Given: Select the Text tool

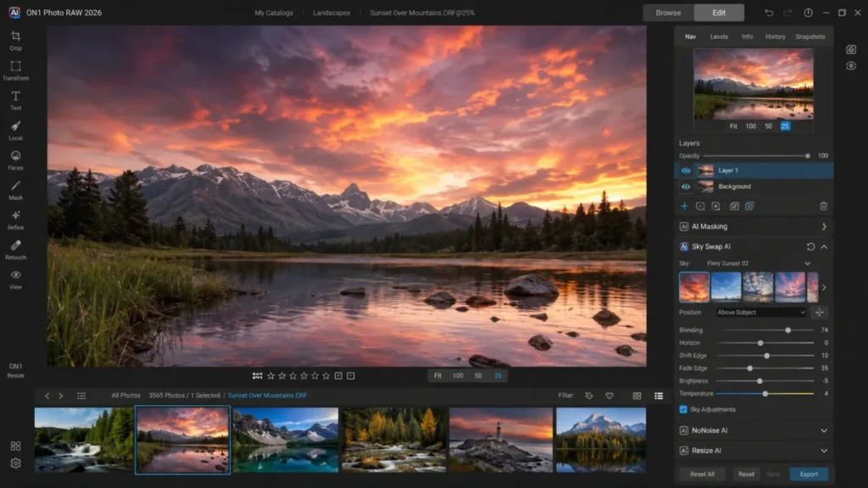Looking at the screenshot, I should tap(15, 101).
